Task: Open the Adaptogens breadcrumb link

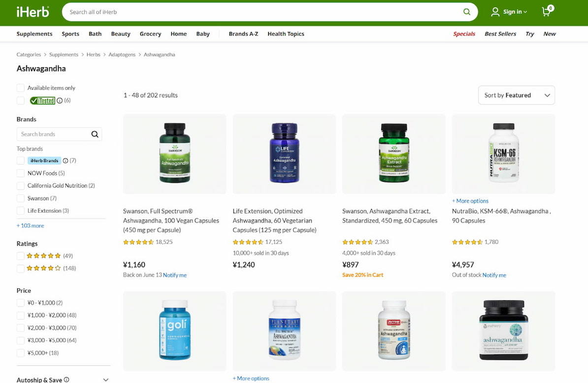Action: coord(122,55)
